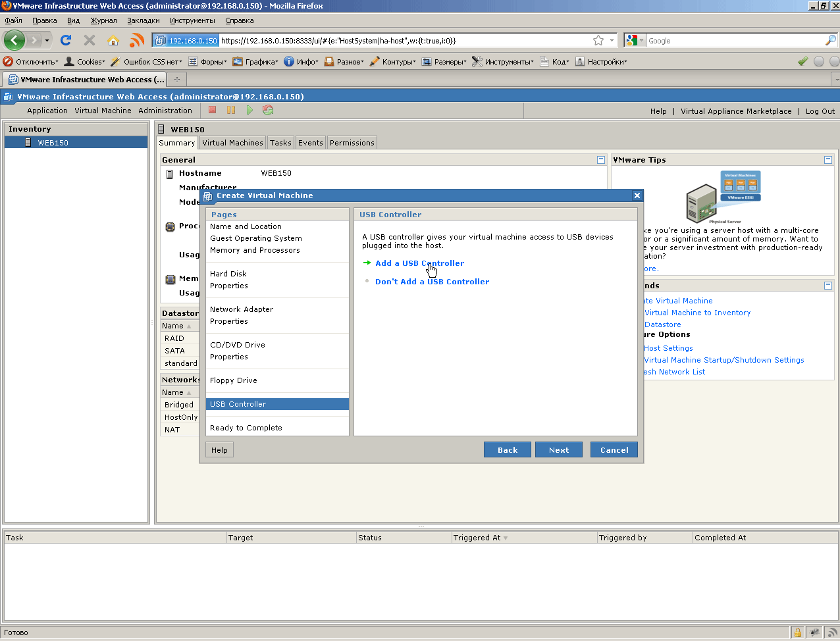This screenshot has width=840, height=641.
Task: Sort tasks by Triggered At column
Action: click(524, 538)
